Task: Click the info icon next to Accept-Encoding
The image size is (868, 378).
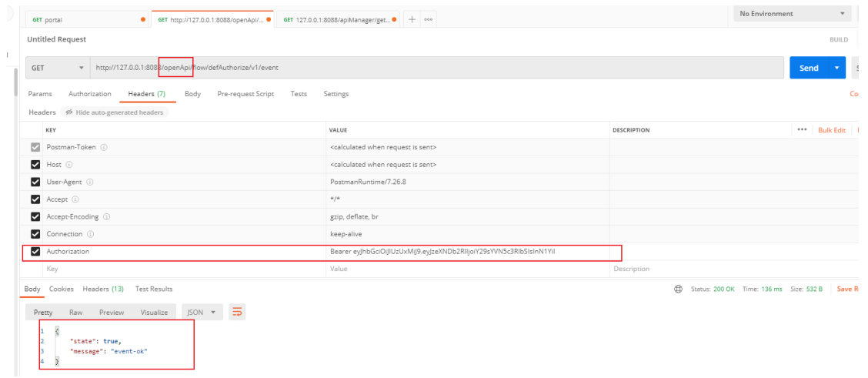Action: [105, 216]
